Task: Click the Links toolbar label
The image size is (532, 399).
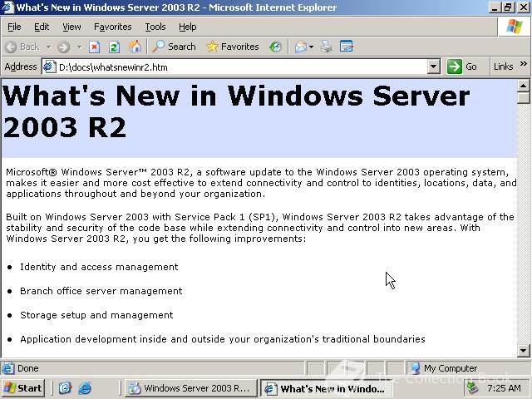Action: 503,66
